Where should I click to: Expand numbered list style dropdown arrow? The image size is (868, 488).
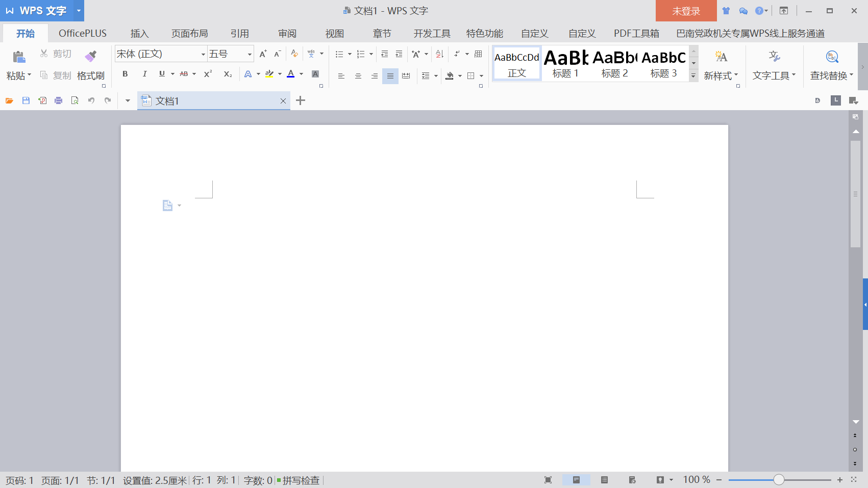point(371,54)
